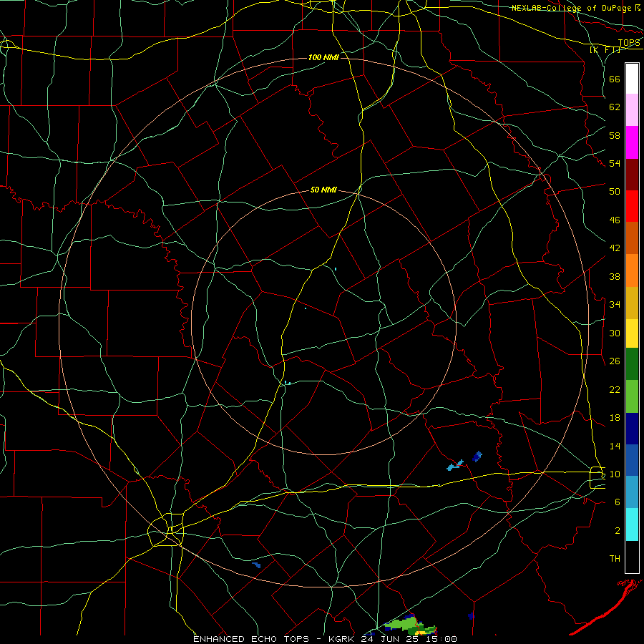Click the 38 legend value
This screenshot has width=644, height=644.
coord(615,276)
